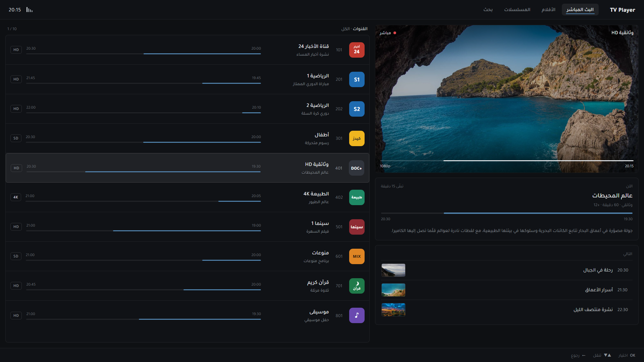Click the 22:30 نشرة منتصف الليل title
Image resolution: width=644 pixels, height=362 pixels.
coord(593,310)
